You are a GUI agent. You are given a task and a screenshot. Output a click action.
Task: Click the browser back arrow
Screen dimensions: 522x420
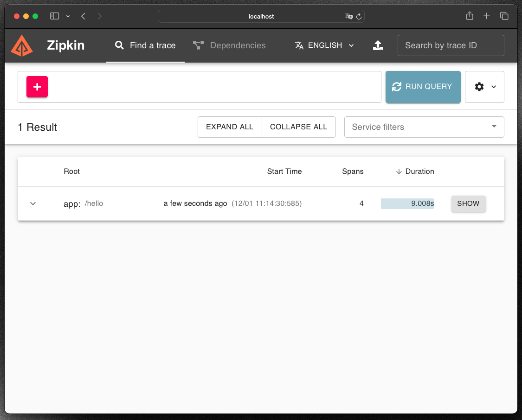(x=83, y=16)
